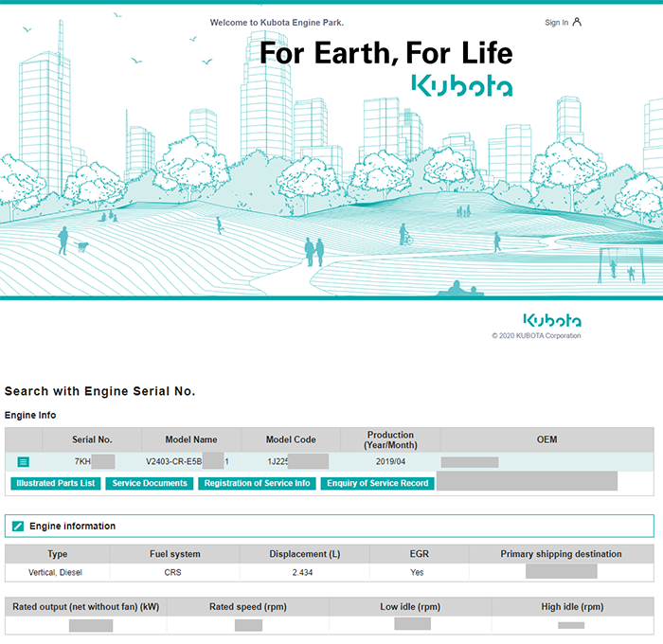Click the Engine information edit icon
This screenshot has height=644, width=663.
18,526
